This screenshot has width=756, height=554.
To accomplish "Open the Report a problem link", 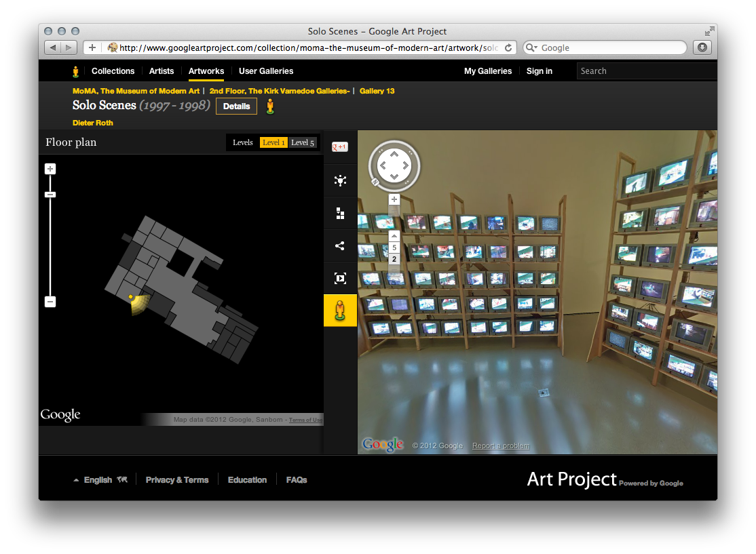I will click(x=500, y=446).
